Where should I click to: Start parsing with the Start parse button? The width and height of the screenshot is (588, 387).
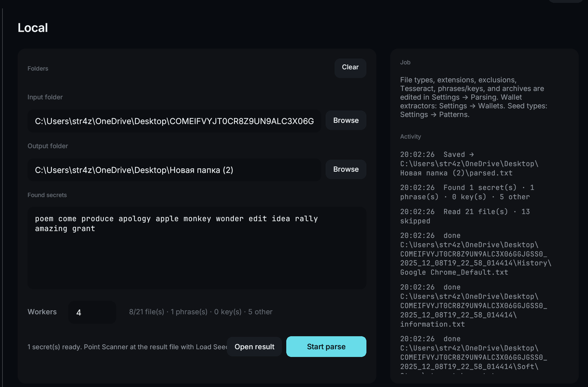coord(326,347)
